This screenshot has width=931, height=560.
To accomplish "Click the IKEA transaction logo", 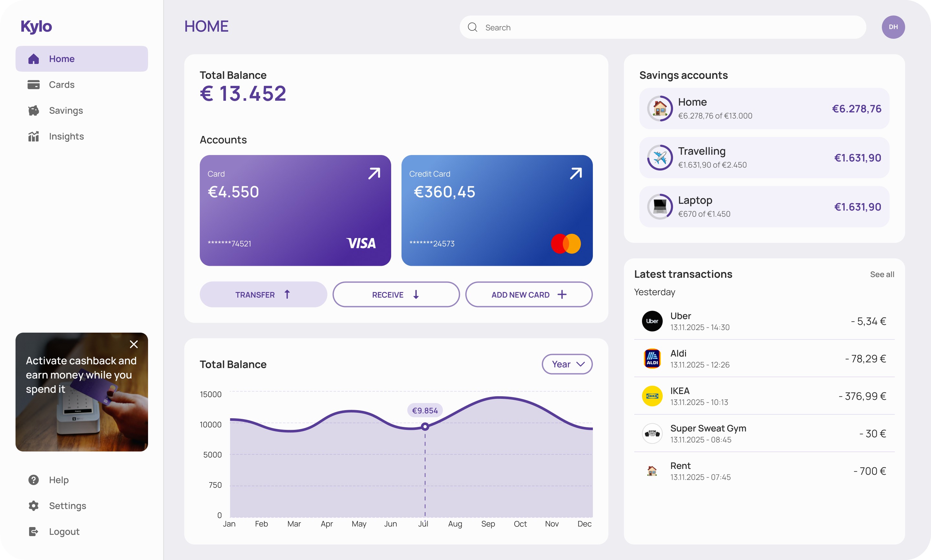I will pyautogui.click(x=652, y=396).
